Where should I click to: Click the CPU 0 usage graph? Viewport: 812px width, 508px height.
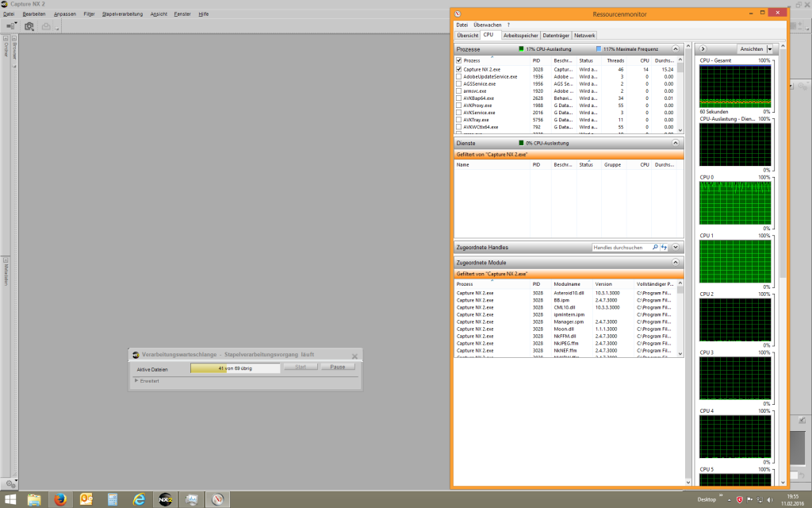tap(735, 202)
